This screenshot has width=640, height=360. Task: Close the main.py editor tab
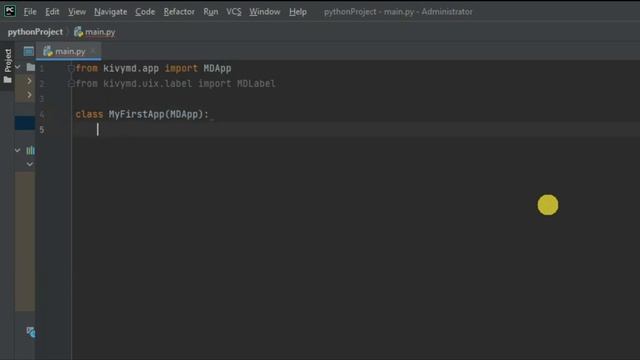pos(93,51)
